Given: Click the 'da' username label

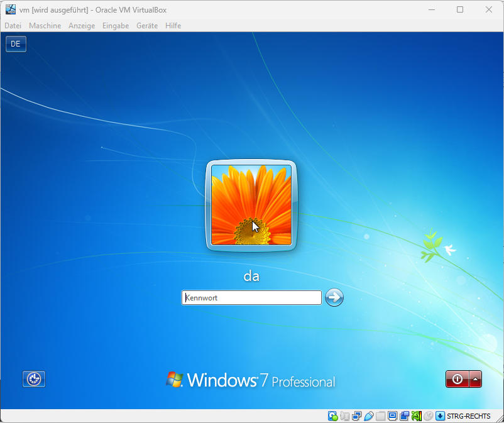Looking at the screenshot, I should [x=251, y=276].
